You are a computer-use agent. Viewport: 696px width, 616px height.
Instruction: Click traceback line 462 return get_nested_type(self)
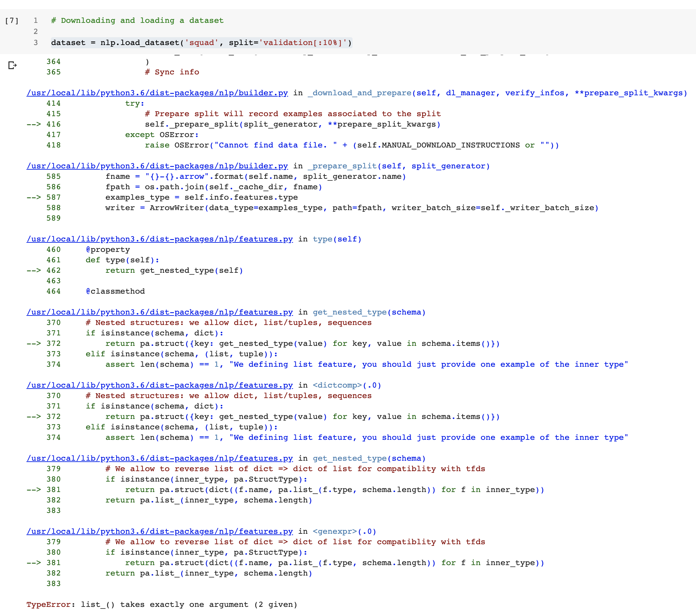pyautogui.click(x=174, y=270)
